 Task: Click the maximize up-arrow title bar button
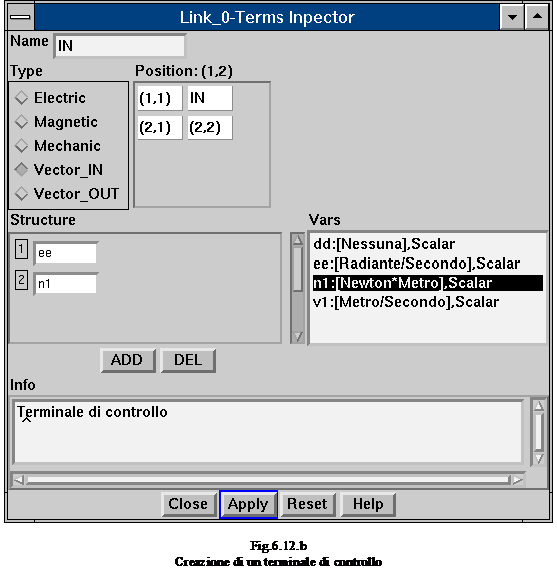click(x=537, y=17)
